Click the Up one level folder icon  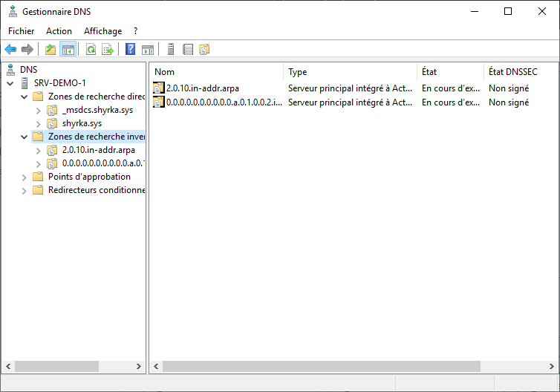pos(50,50)
